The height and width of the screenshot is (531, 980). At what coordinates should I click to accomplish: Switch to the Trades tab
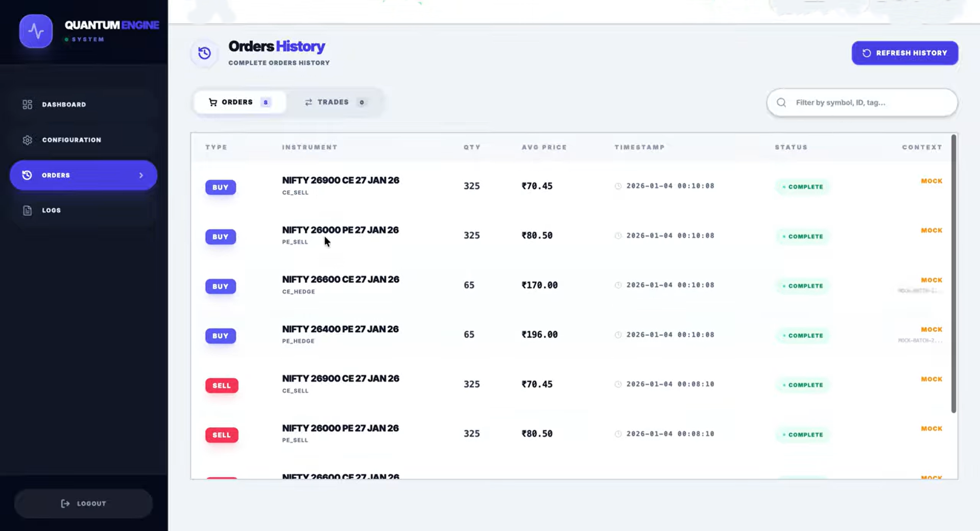click(x=334, y=102)
